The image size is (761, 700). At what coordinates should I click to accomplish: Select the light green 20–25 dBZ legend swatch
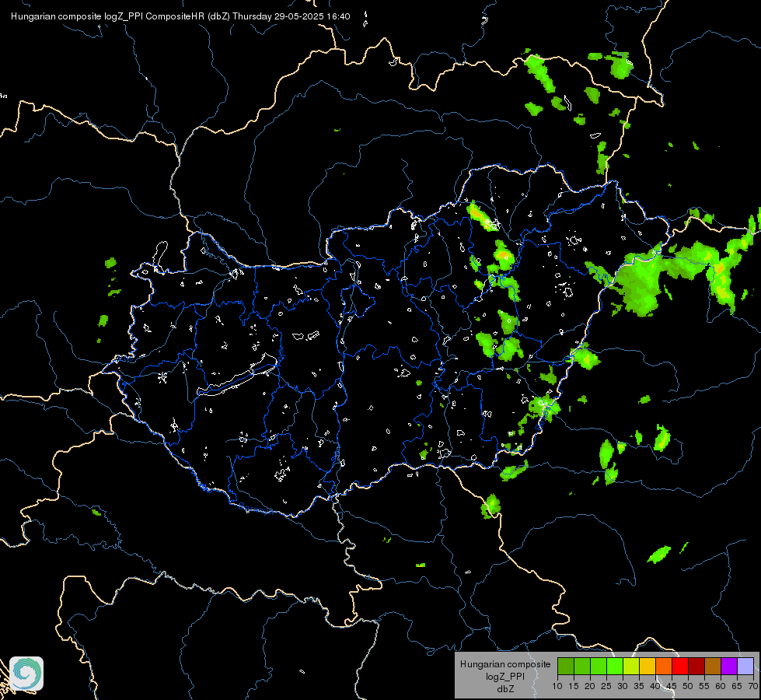(x=599, y=666)
